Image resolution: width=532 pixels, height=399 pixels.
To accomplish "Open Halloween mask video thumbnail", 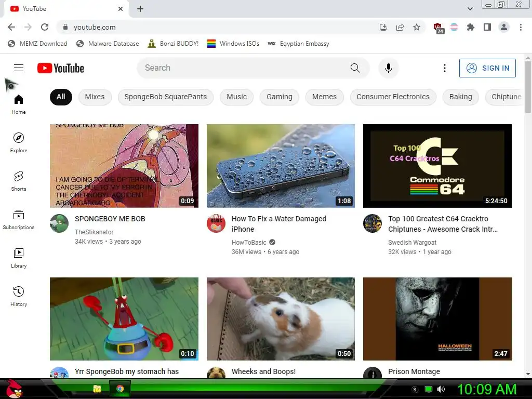I will 437,319.
